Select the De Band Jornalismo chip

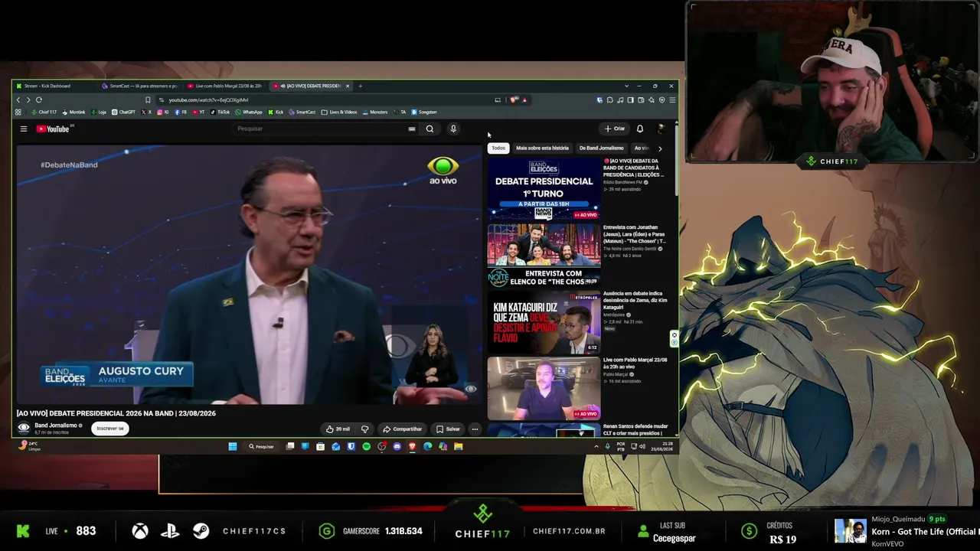tap(601, 148)
